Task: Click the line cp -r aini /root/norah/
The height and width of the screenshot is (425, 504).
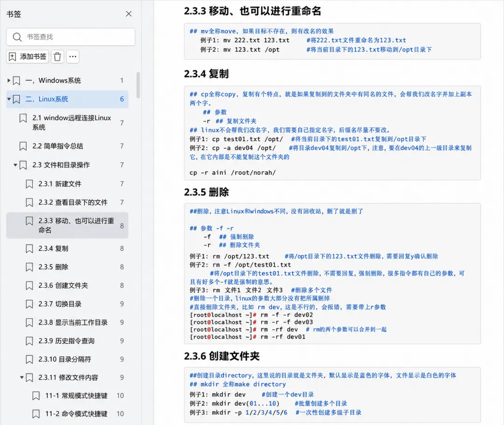Action: [233, 172]
